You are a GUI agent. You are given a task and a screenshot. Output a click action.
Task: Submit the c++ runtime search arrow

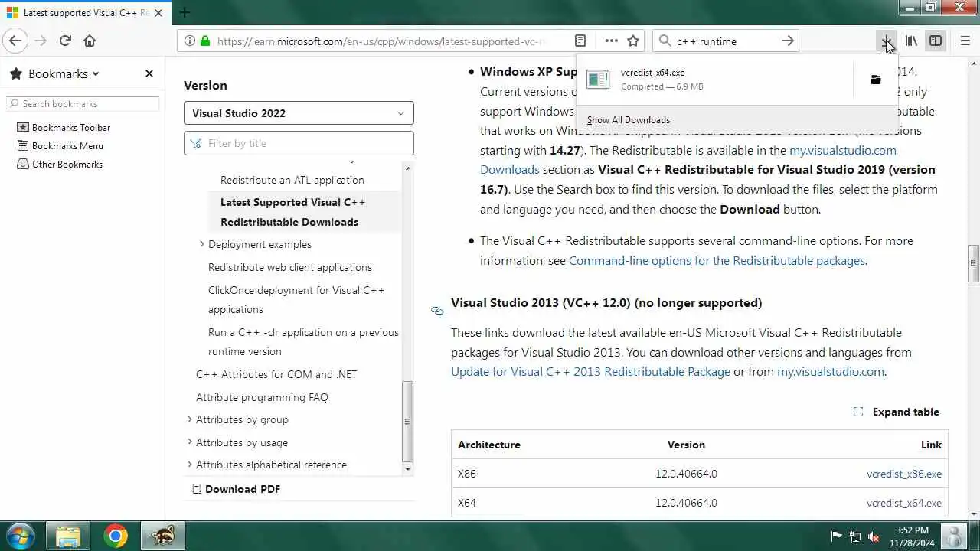(787, 41)
